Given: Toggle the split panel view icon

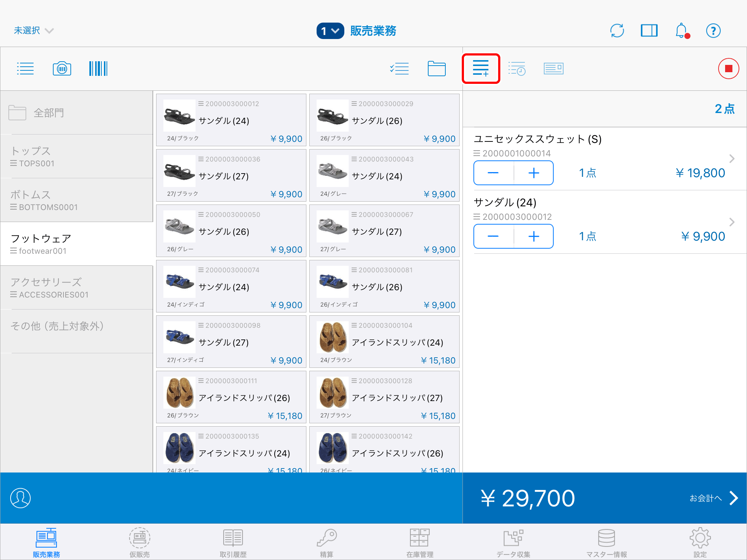Looking at the screenshot, I should coord(649,31).
